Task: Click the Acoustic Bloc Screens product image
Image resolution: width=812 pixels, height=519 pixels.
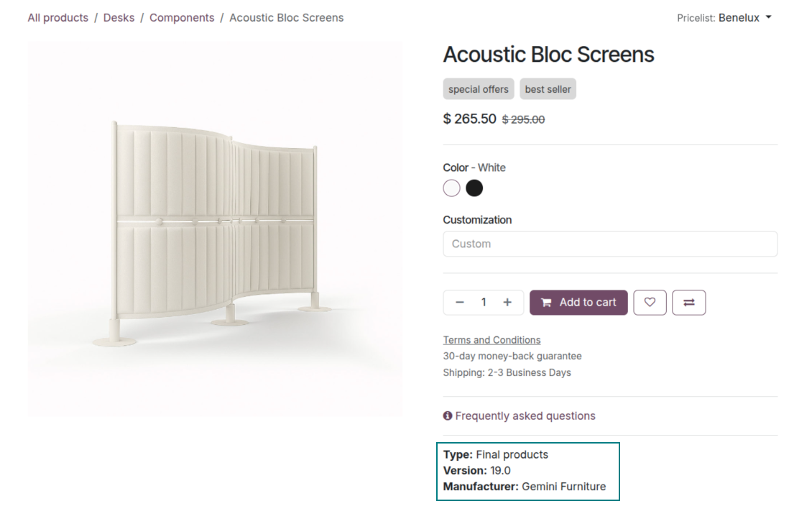Action: [x=215, y=229]
